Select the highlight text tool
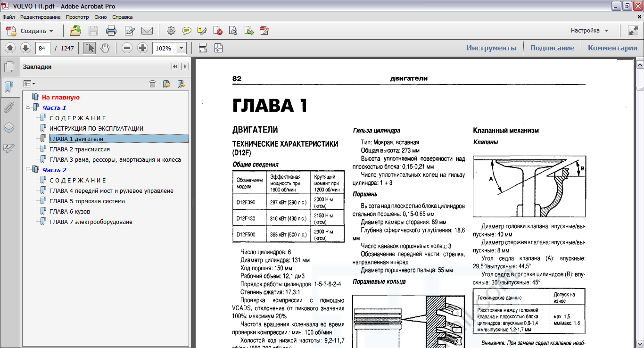Screen dimensions: 644x348 [x=202, y=31]
